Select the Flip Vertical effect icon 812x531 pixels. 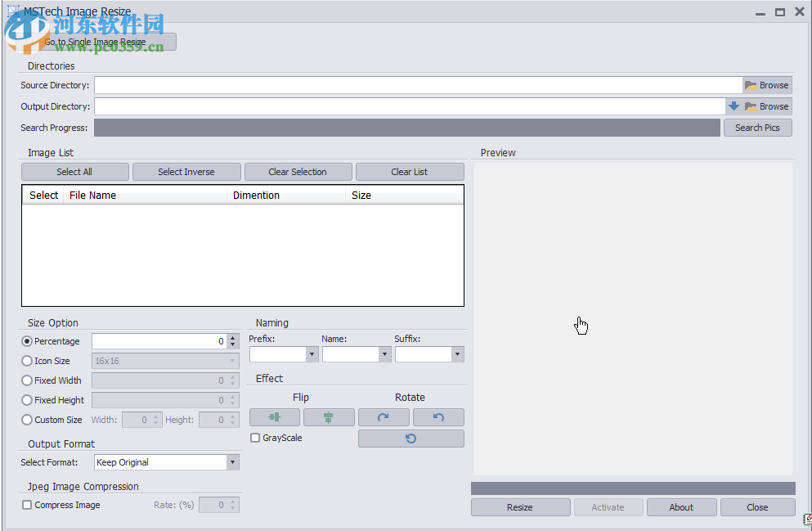[x=328, y=417]
